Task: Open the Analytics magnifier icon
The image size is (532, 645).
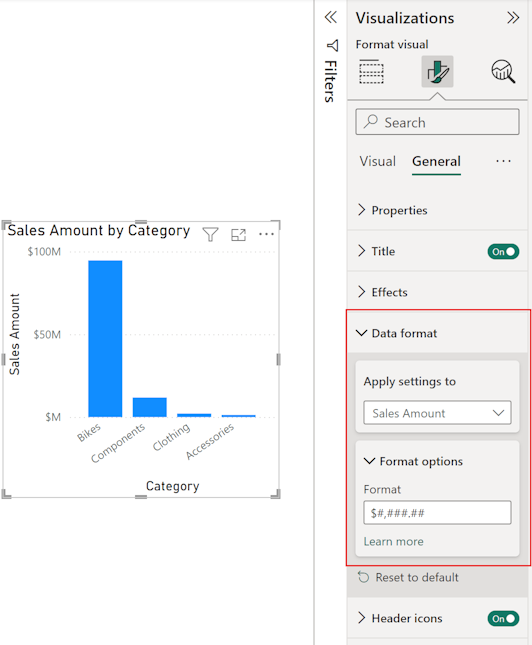Action: click(503, 72)
